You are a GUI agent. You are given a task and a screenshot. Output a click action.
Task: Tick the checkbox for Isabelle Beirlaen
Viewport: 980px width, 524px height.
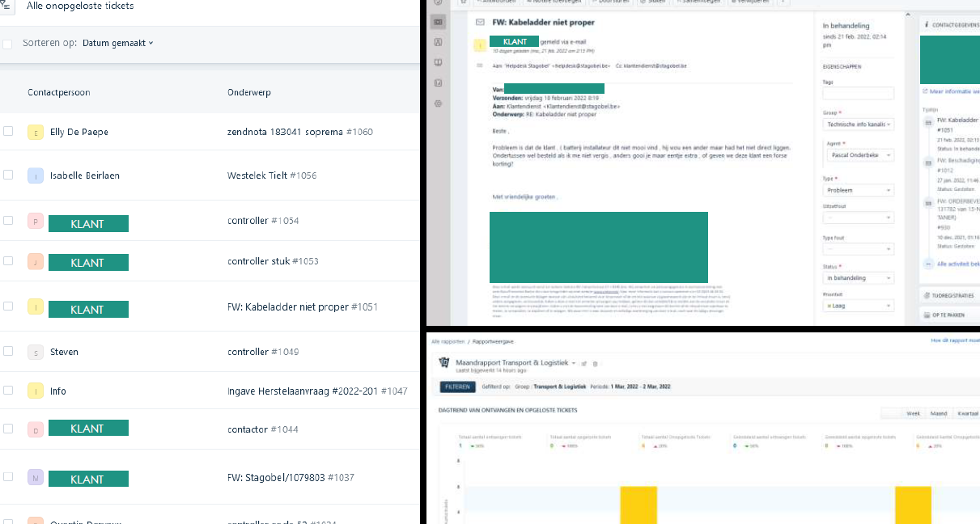point(8,175)
